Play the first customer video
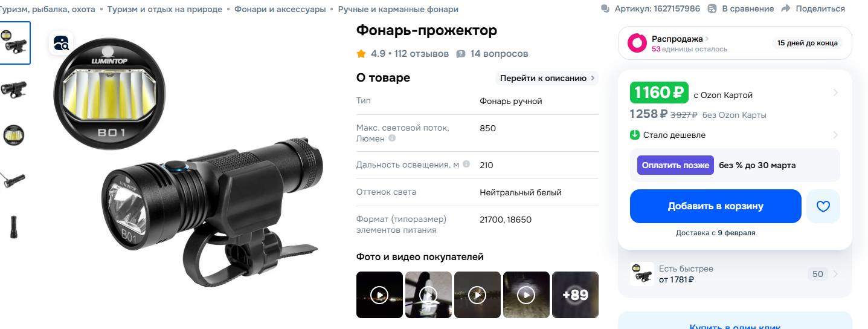This screenshot has height=329, width=868. click(x=379, y=295)
